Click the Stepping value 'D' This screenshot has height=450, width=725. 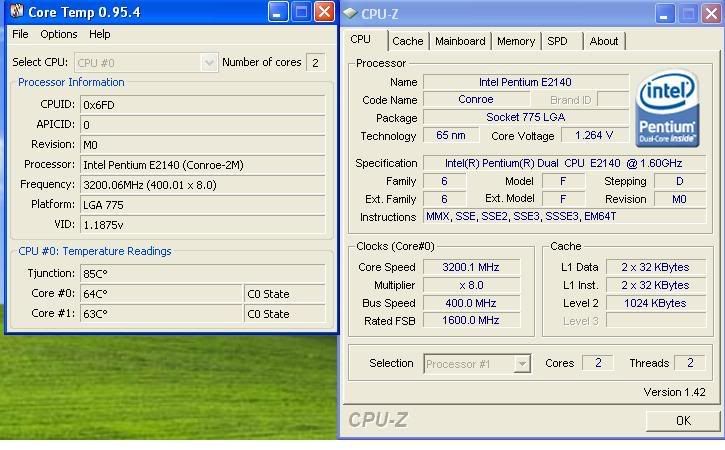click(680, 181)
